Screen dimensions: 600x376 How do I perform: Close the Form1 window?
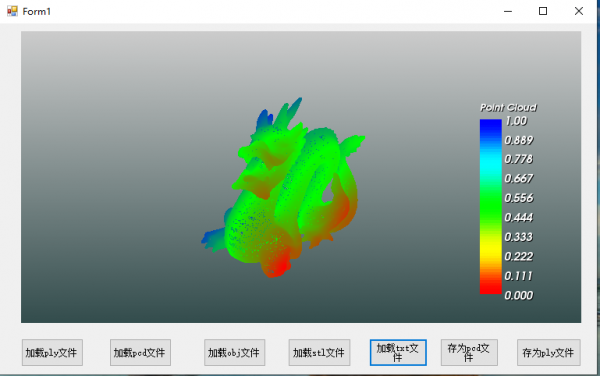click(x=579, y=11)
